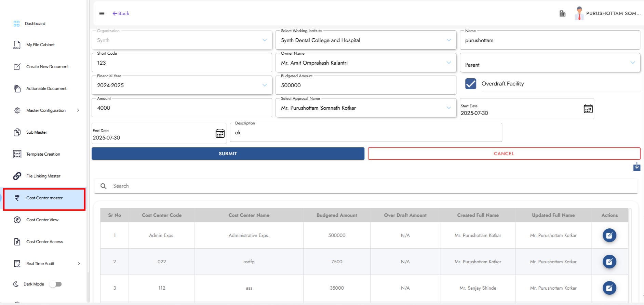Open the Select Working Institute dropdown
This screenshot has width=644, height=305.
click(x=448, y=40)
